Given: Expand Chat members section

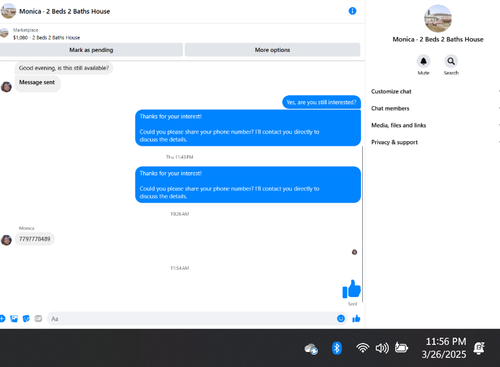Looking at the screenshot, I should (x=435, y=108).
